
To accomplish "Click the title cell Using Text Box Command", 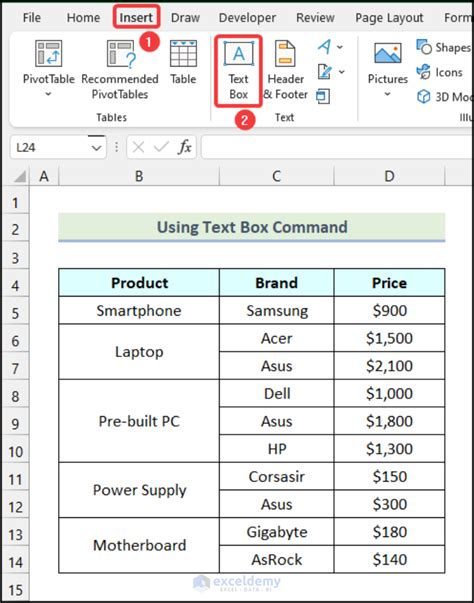I will click(252, 227).
